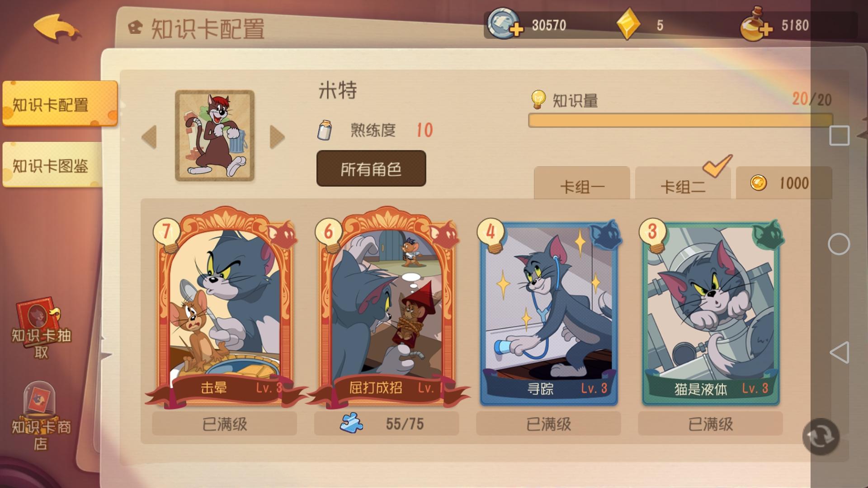The image size is (868, 488).
Task: Select 知识卡配置 sidebar tab
Action: coord(60,103)
